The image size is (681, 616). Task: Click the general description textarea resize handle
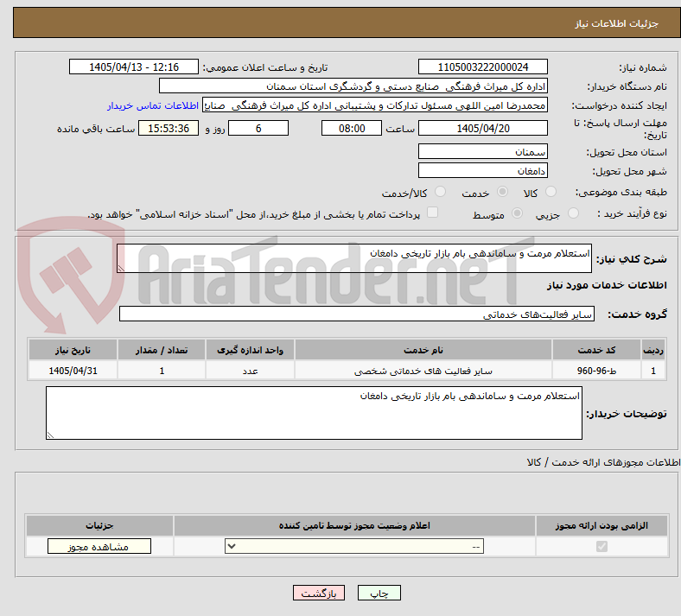[x=121, y=269]
